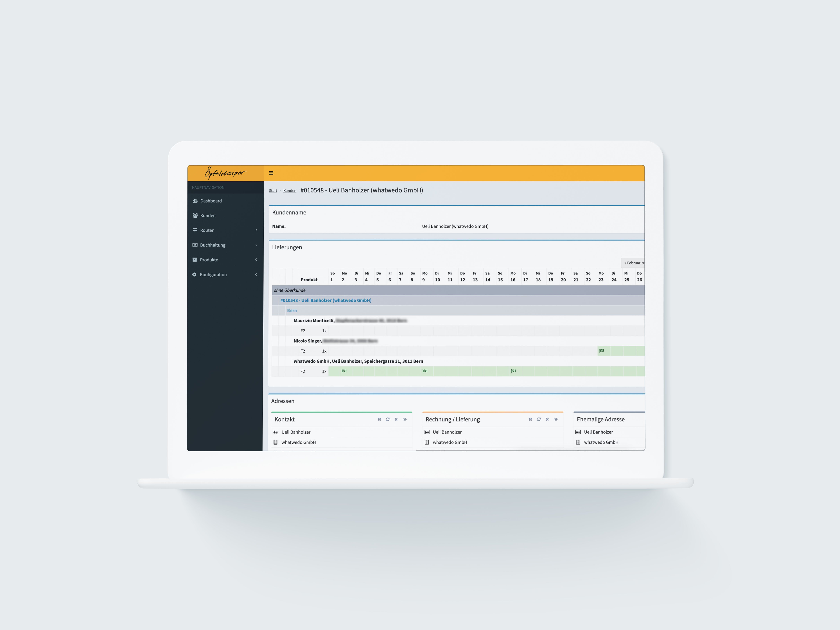Click the building icon in Rechnung / Lieferung
This screenshot has height=630, width=840.
(x=427, y=442)
